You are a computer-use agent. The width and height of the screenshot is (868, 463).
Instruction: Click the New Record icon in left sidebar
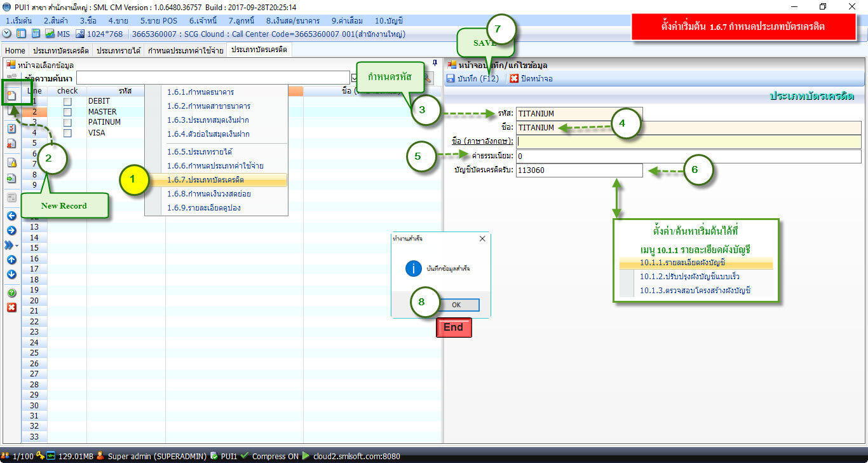[11, 96]
